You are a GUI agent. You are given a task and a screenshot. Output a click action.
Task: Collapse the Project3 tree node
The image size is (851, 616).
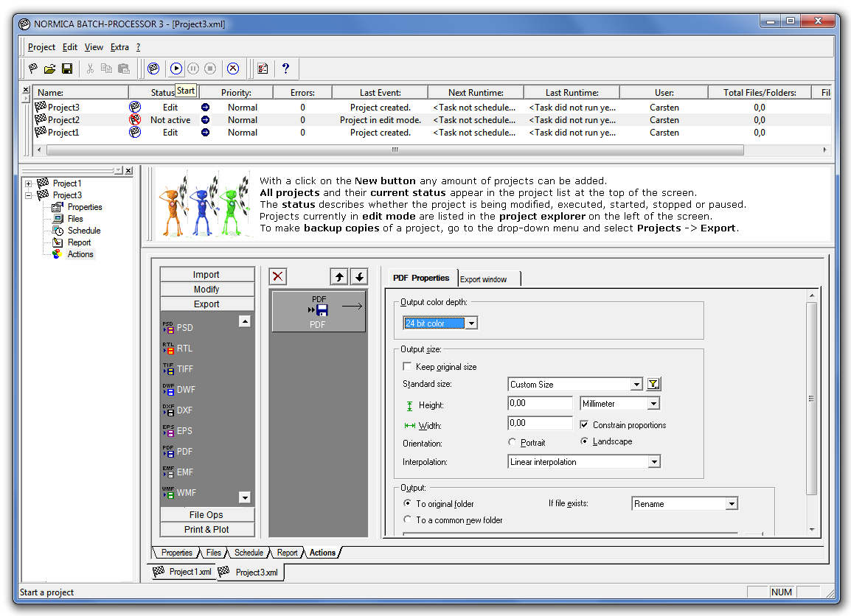(x=29, y=195)
